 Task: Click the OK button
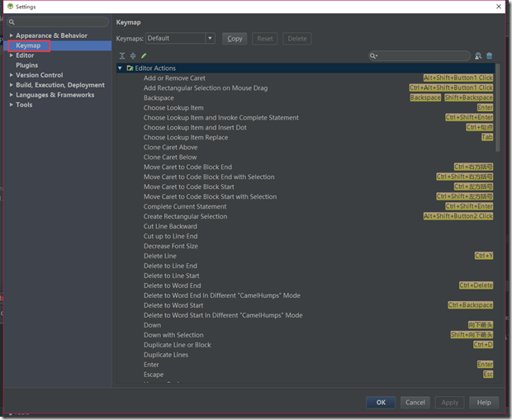click(381, 403)
